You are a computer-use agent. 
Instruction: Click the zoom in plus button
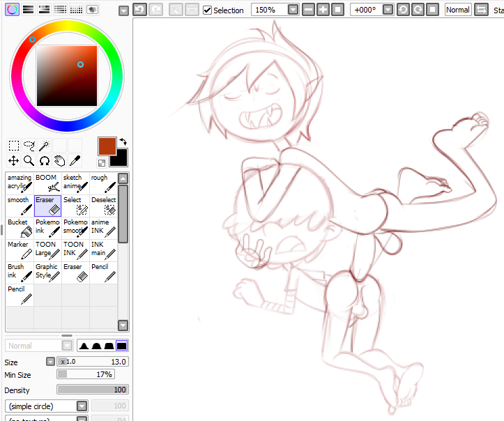tap(323, 10)
